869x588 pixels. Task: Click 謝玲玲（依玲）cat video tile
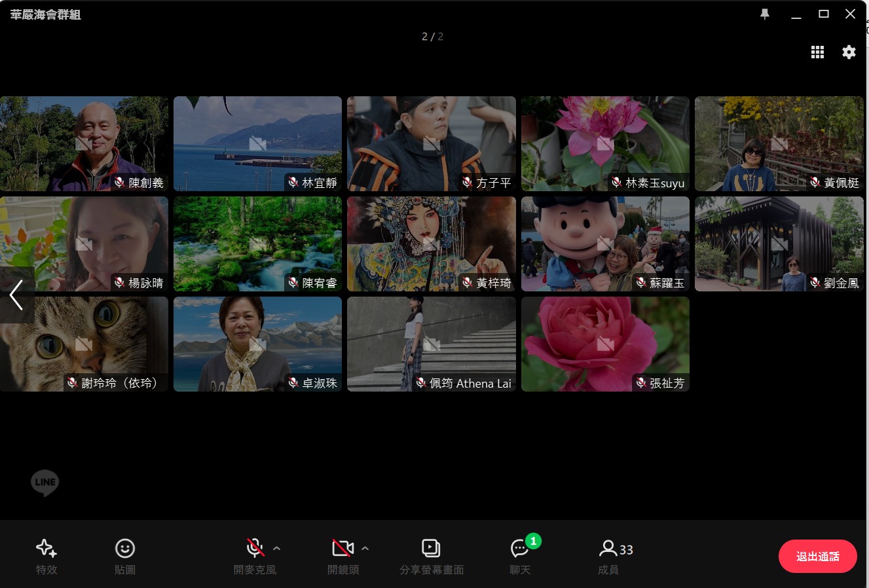pyautogui.click(x=84, y=344)
